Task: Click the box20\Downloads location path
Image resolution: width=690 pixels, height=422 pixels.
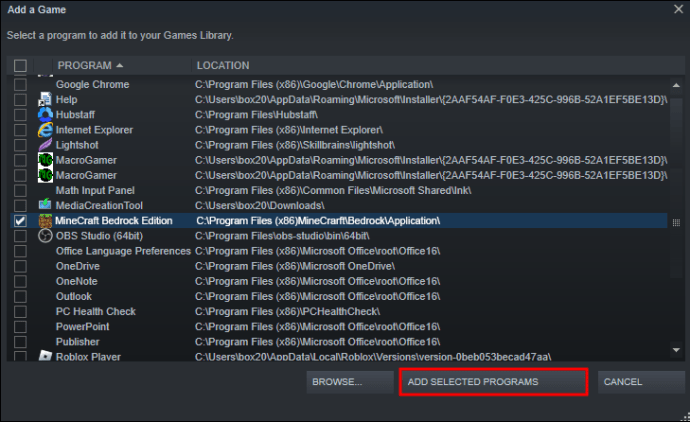Action: tap(260, 205)
